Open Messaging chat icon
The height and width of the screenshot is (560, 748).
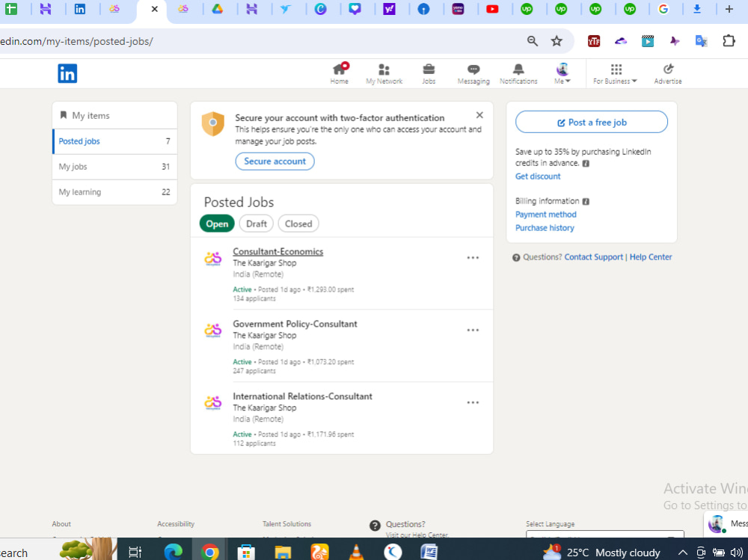pos(473,70)
